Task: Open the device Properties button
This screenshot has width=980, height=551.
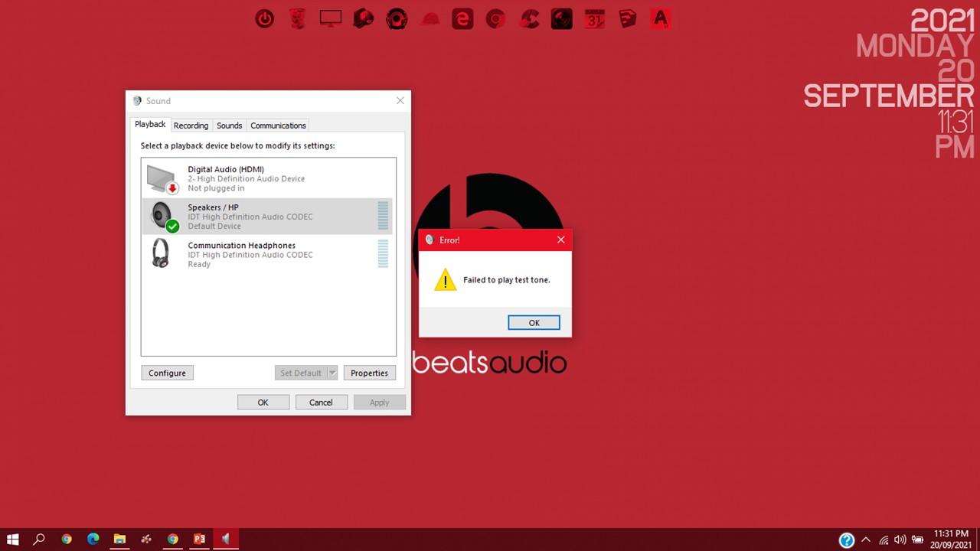Action: click(369, 373)
